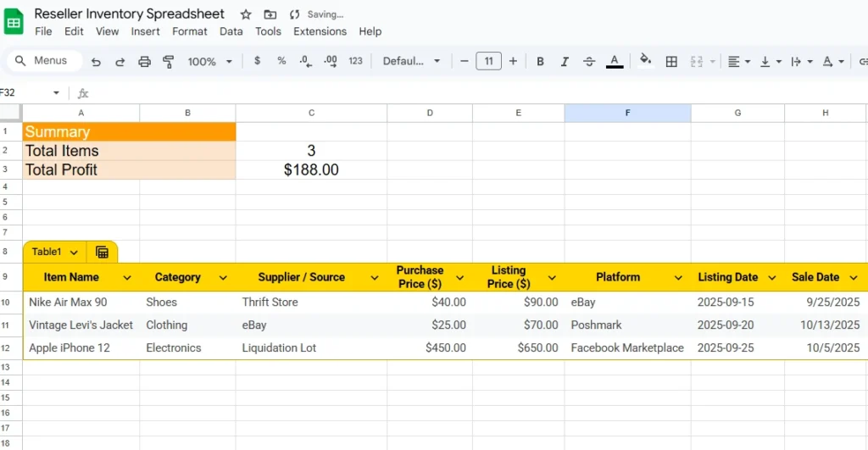The image size is (868, 450).
Task: Click the table view icon beside Table1
Action: click(x=102, y=253)
